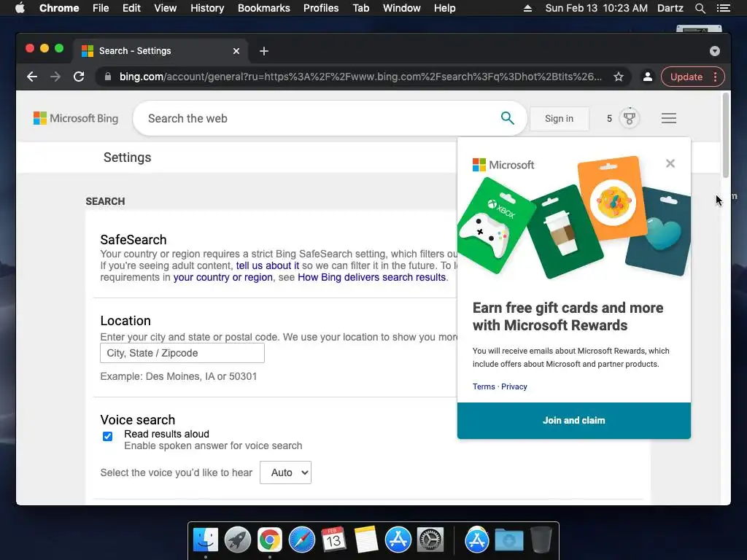Open the Microsoft Rewards trophy icon
Screen dimensions: 747x560
[630, 118]
